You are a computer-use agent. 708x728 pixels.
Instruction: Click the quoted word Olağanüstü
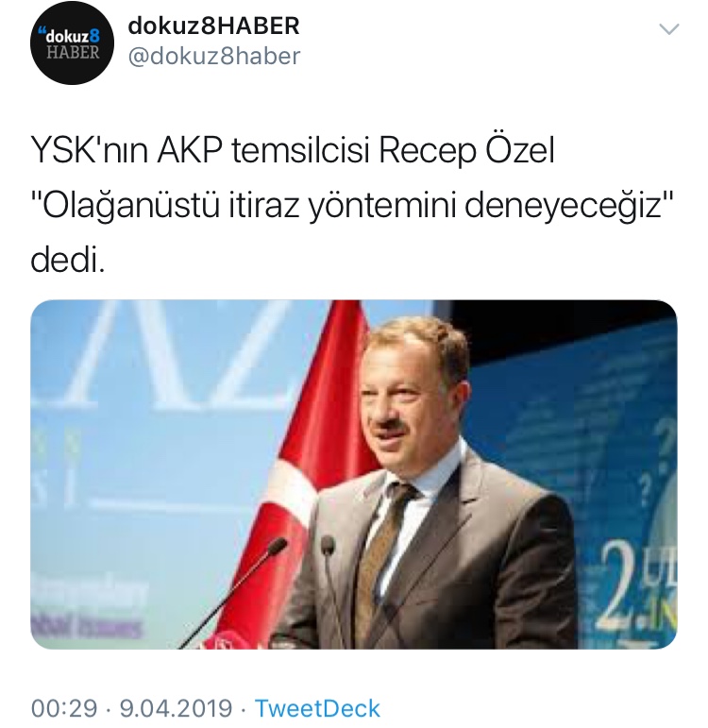(129, 205)
